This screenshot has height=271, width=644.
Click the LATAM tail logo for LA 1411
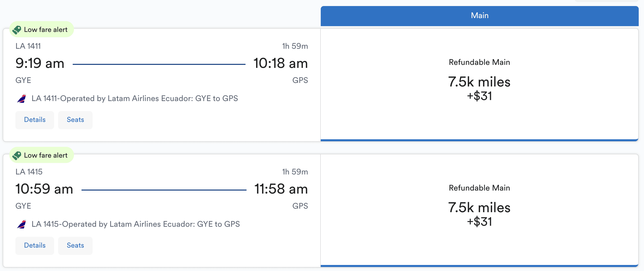[x=22, y=98]
